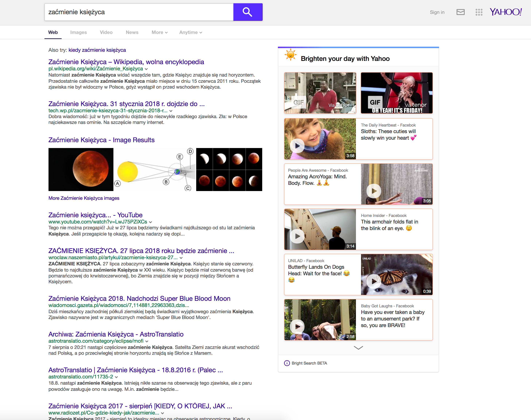
Task: Open Wikipedia Zaćmienie Księżyca result
Action: (126, 62)
